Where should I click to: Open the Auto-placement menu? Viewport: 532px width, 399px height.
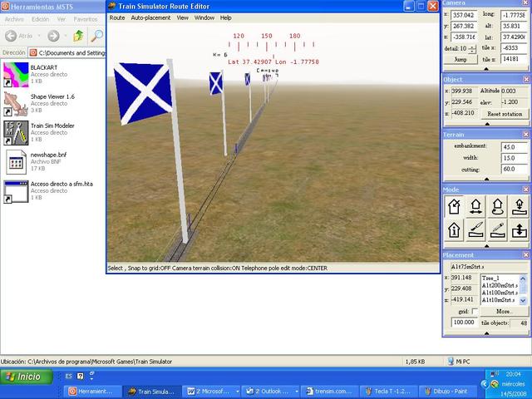point(150,17)
